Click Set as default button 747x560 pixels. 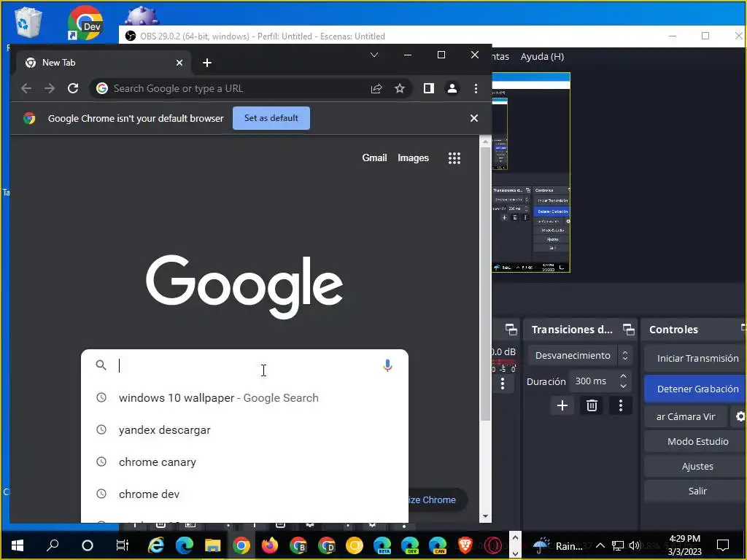271,118
